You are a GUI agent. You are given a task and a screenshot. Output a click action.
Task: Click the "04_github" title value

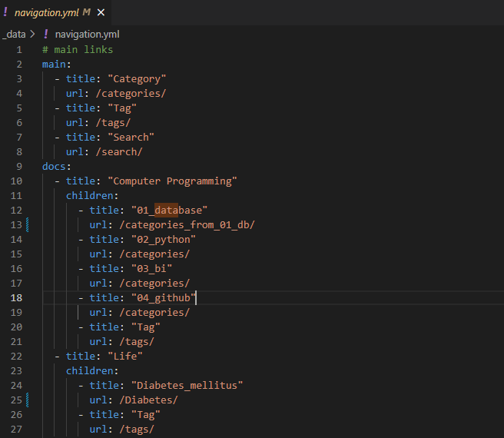tap(164, 298)
